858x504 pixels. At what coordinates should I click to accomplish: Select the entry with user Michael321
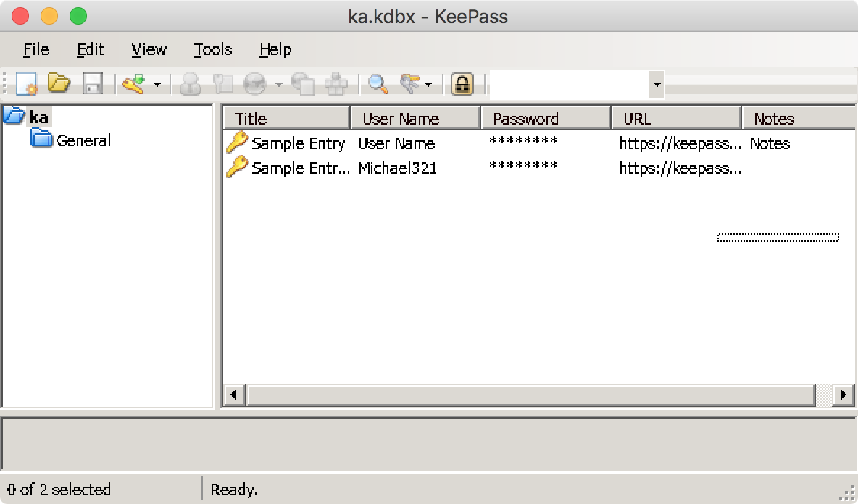click(396, 168)
